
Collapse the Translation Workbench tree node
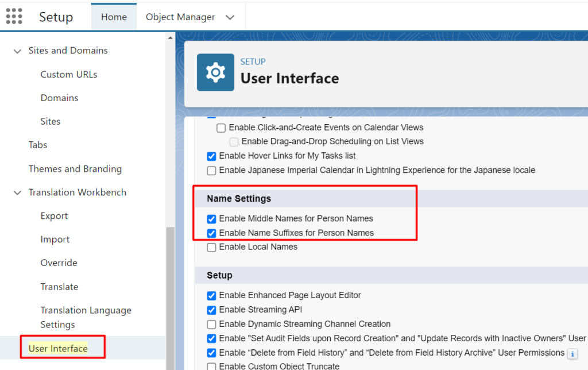(x=17, y=193)
